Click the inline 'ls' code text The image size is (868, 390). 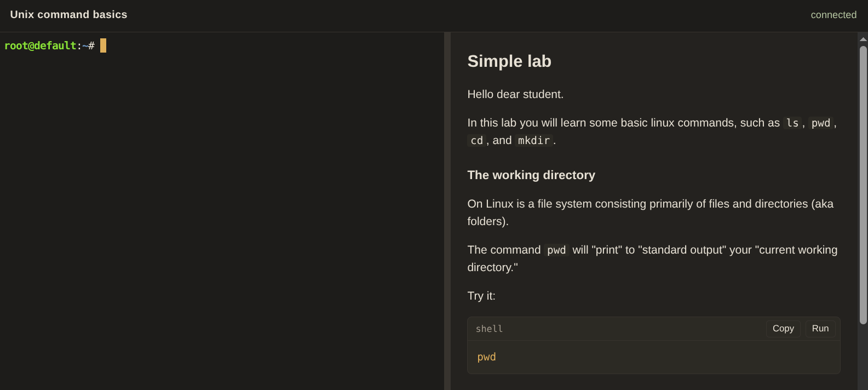pos(792,123)
